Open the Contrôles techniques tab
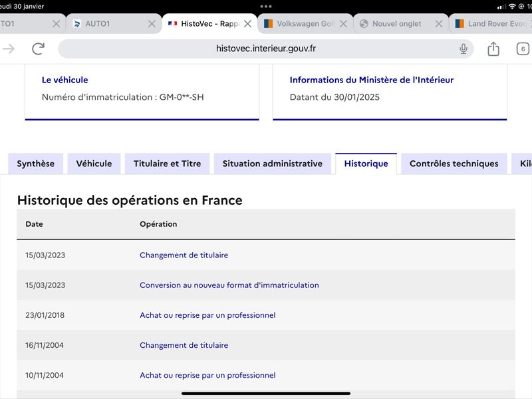Screen dimensions: 532x399 click(x=454, y=164)
